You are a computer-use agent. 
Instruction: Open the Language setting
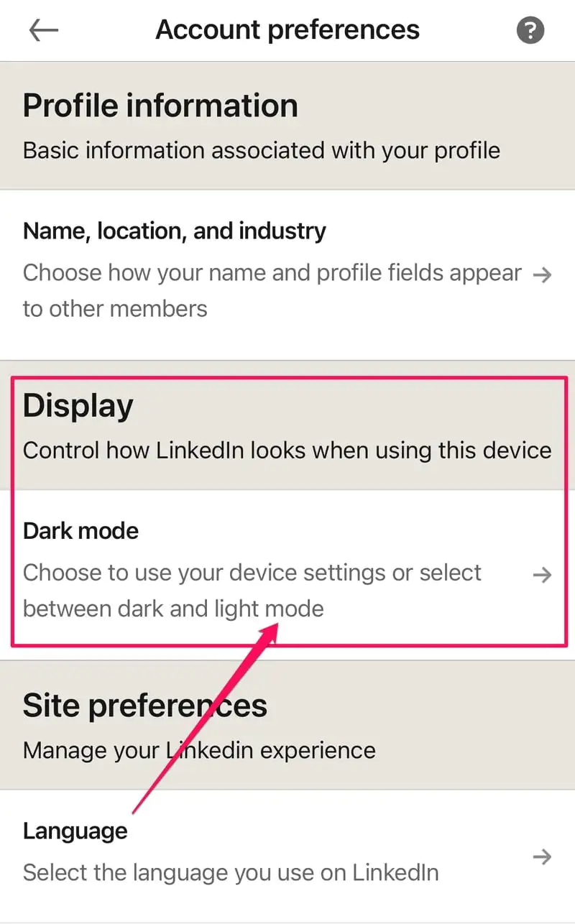click(x=75, y=831)
